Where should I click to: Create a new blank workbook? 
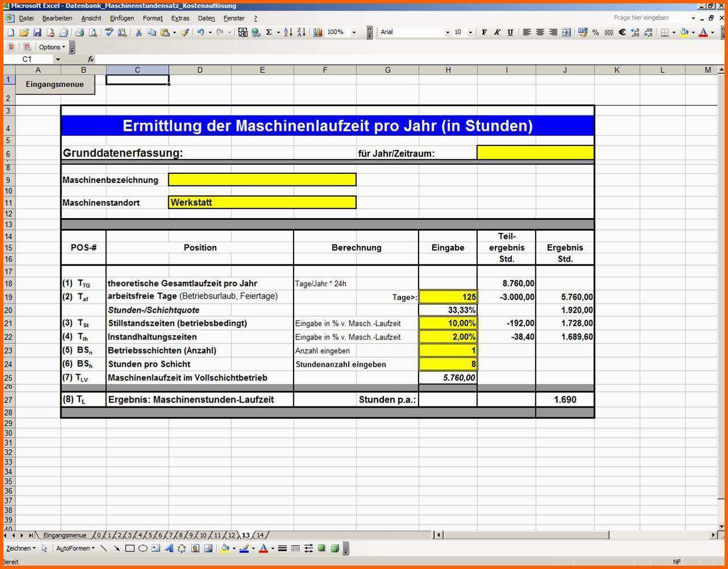(11, 32)
